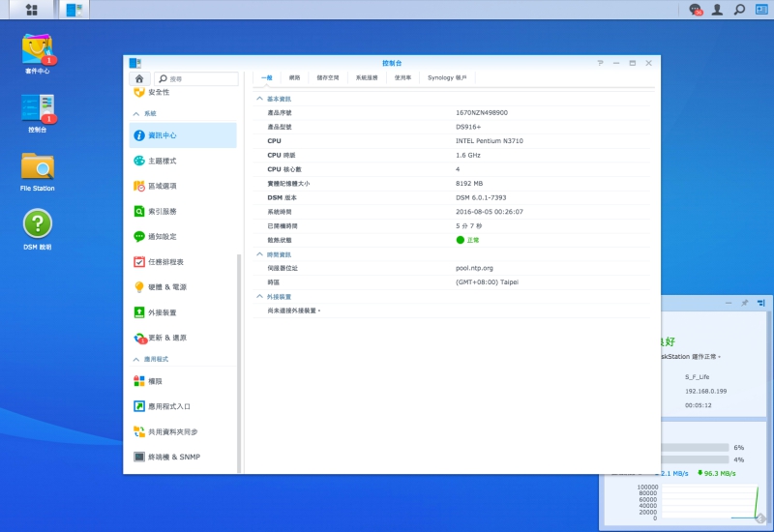Click the Control Panel search field

pos(196,79)
